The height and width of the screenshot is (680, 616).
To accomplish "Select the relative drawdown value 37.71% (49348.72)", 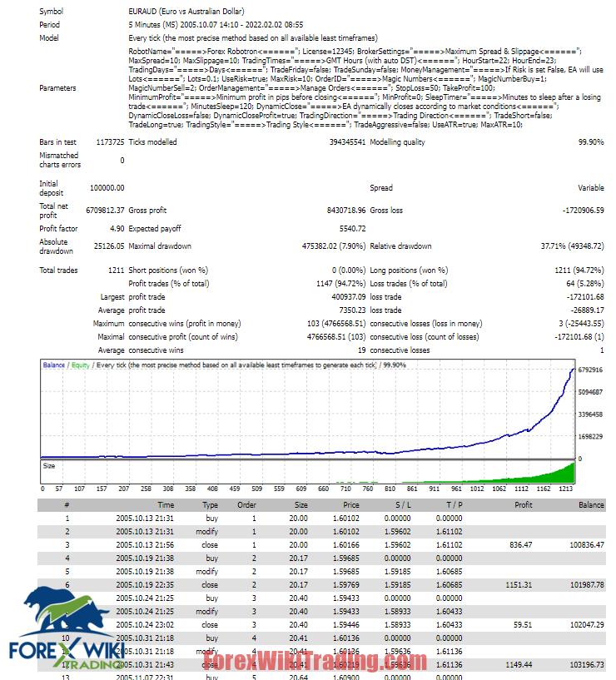I will pyautogui.click(x=572, y=246).
